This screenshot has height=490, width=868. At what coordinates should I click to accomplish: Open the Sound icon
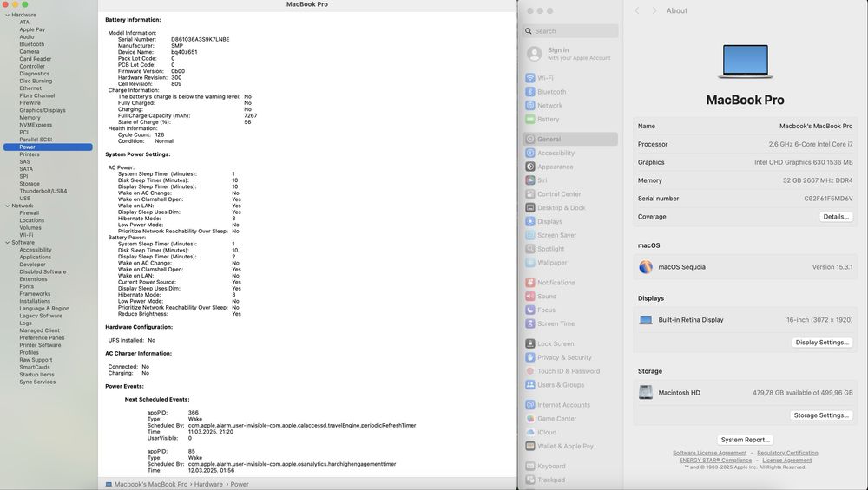(530, 297)
